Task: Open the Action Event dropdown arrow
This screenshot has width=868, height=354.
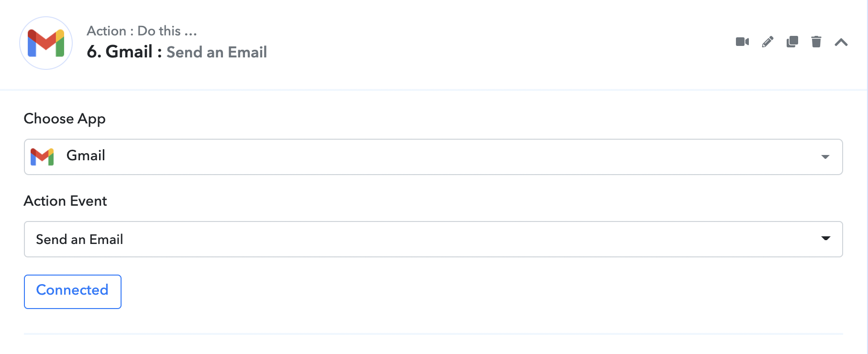Action: coord(825,239)
